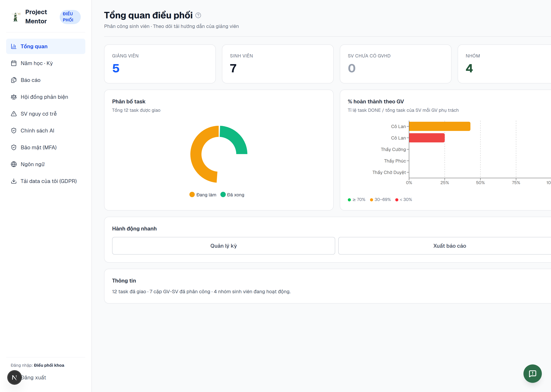
Task: Click the shield icon beside Bảo mật (MFA)
Action: [14, 148]
